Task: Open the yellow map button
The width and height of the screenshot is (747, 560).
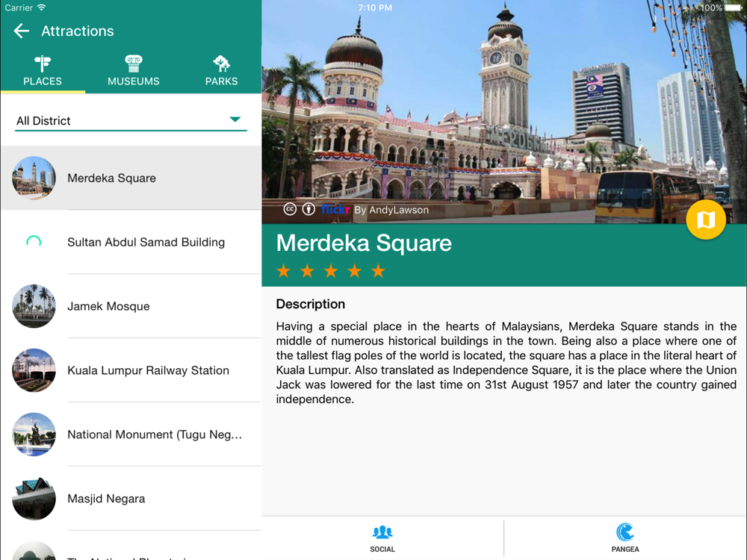Action: pyautogui.click(x=706, y=220)
